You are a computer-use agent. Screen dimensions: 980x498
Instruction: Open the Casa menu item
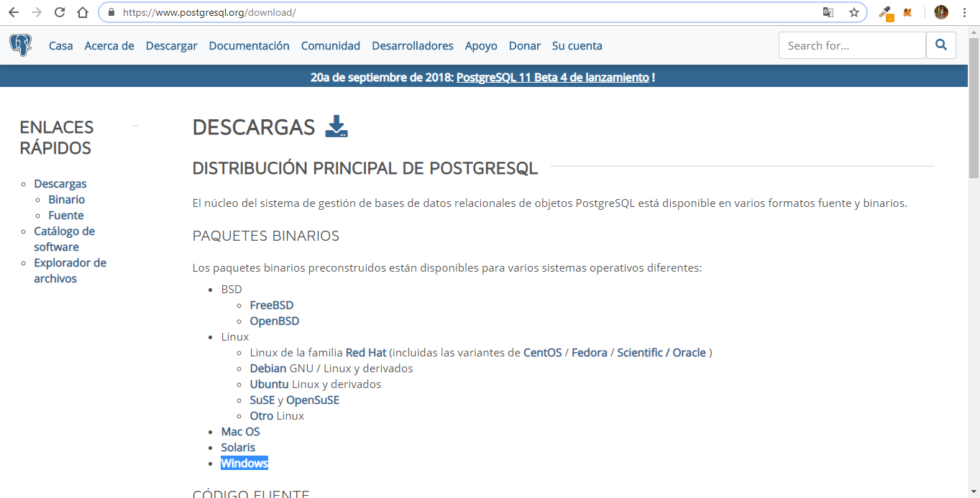[x=61, y=45]
